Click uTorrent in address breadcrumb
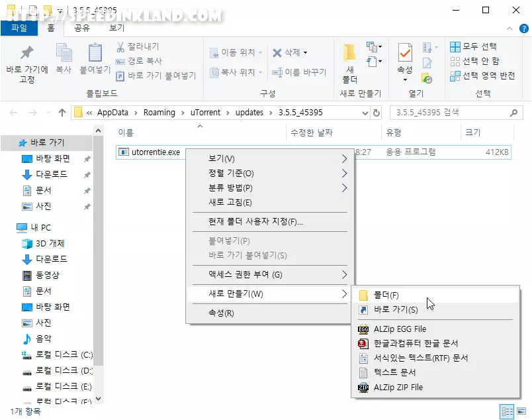The image size is (532, 420). [205, 113]
